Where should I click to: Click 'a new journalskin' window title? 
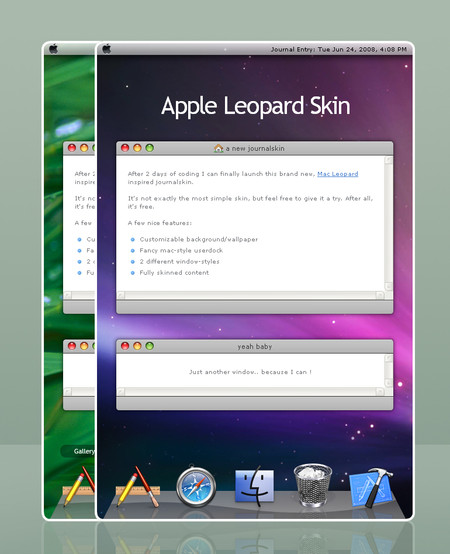pyautogui.click(x=255, y=148)
